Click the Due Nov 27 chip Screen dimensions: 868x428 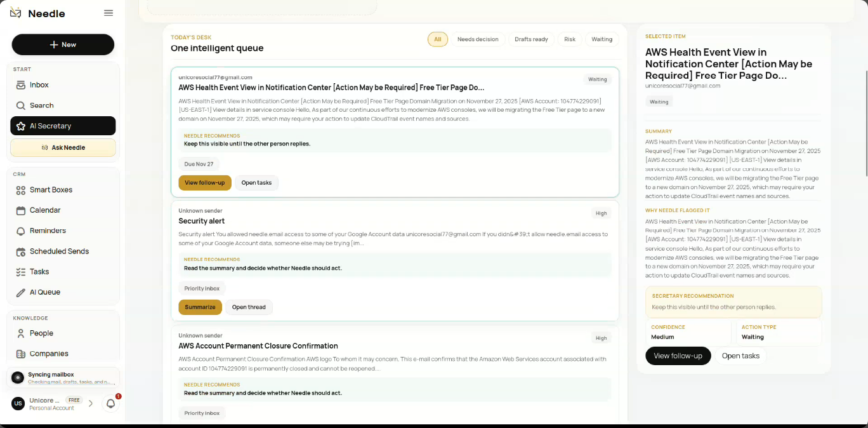pos(199,164)
